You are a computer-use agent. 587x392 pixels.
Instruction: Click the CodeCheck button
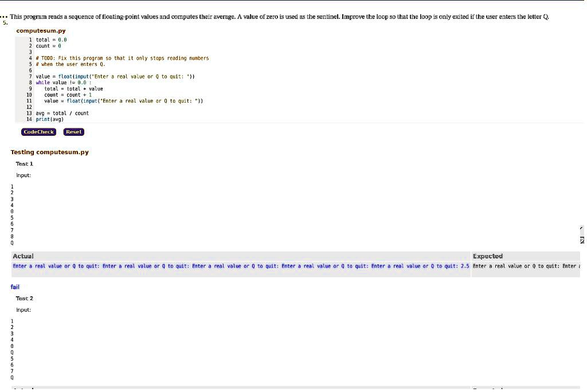point(38,132)
